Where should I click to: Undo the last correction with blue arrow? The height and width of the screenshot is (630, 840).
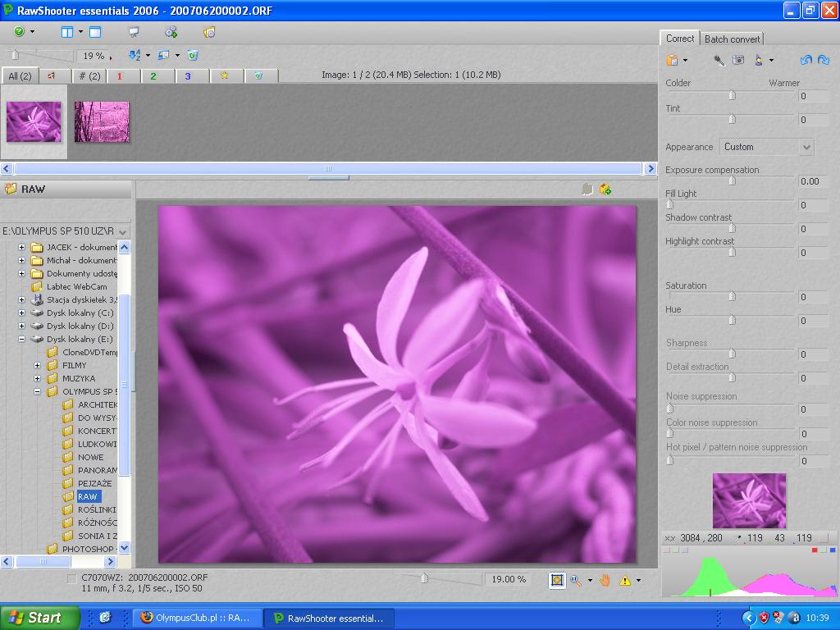coord(805,60)
